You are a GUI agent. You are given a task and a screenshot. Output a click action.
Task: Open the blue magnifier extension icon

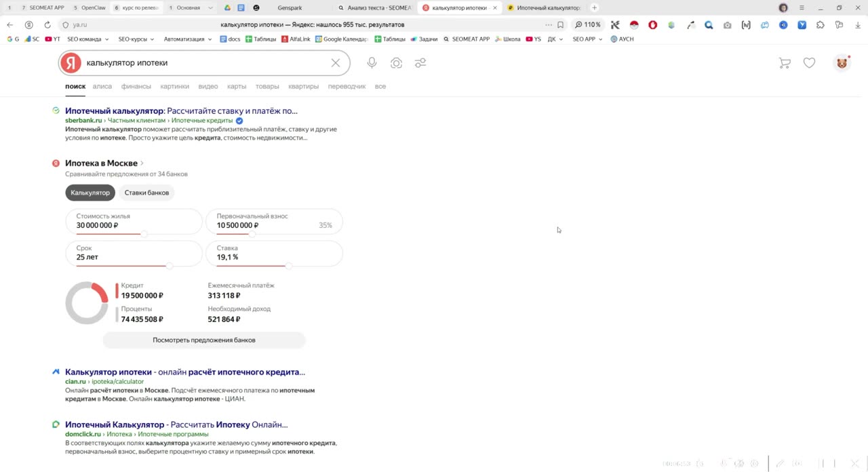[709, 25]
